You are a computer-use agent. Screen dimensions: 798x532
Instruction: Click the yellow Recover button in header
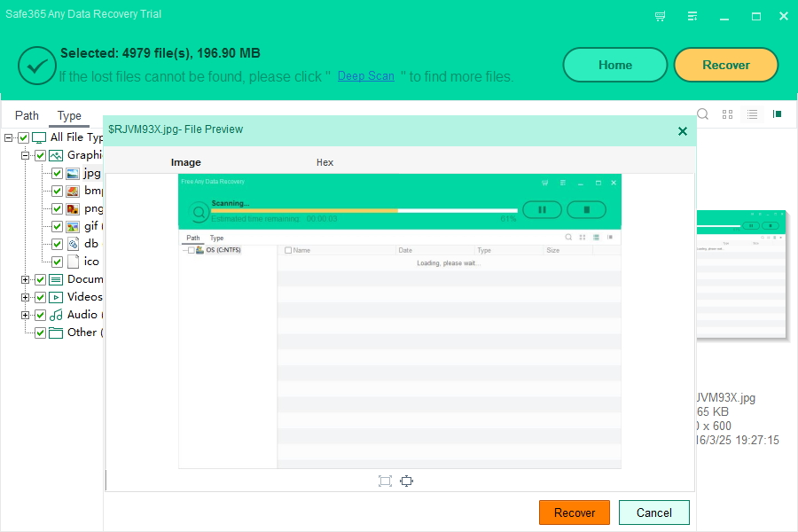click(726, 65)
